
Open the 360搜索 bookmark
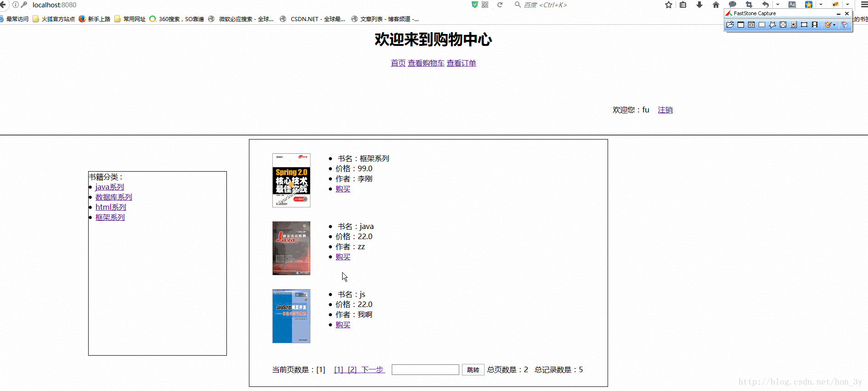tap(177, 19)
